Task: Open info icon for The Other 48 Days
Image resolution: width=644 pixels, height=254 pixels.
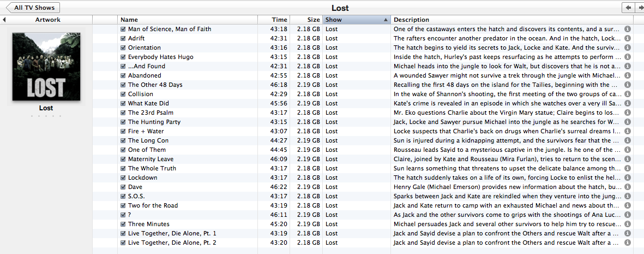Action: pyautogui.click(x=627, y=85)
